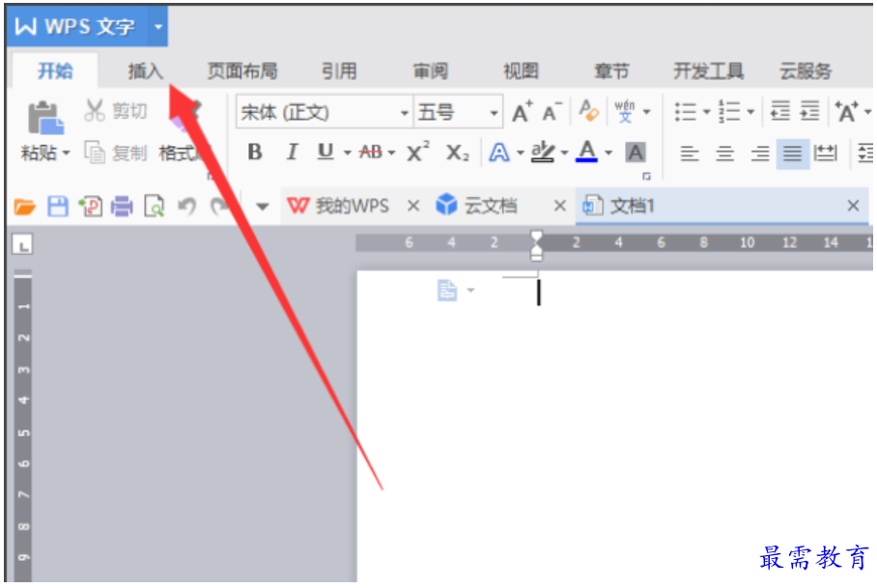Click the text effects outlined A icon
877x588 pixels.
[x=499, y=152]
